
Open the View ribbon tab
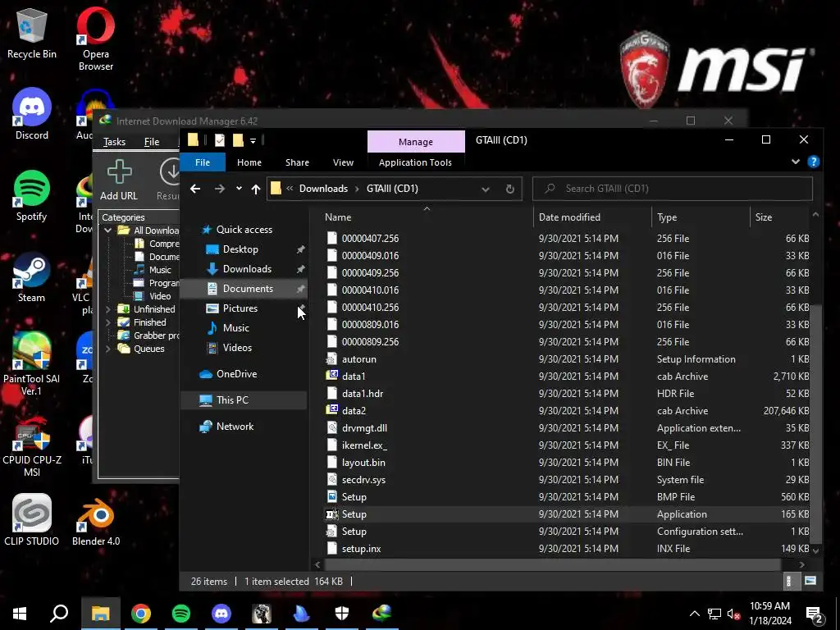(344, 162)
